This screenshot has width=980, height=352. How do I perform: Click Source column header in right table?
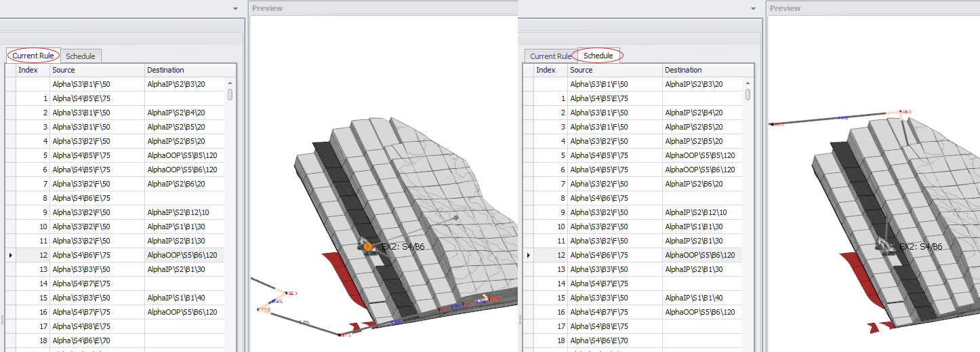click(581, 70)
